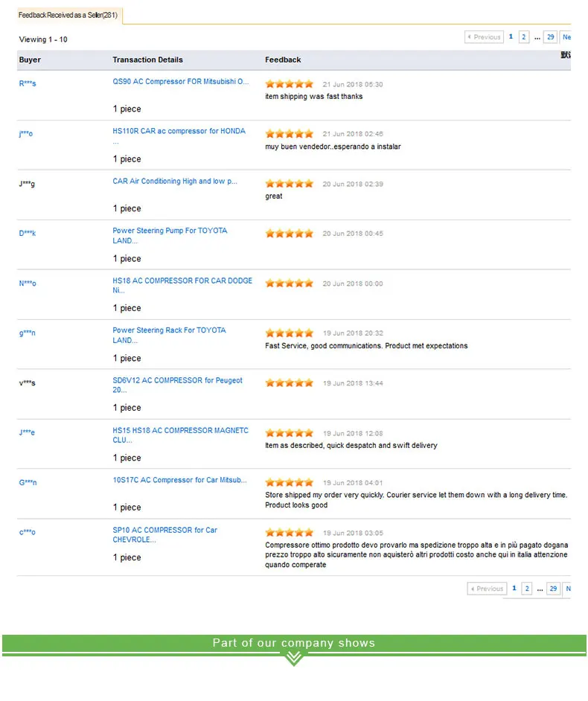Open SD6V12 AC COMPRESSOR for Peugeot listing
This screenshot has height=701, width=588.
tap(177, 385)
